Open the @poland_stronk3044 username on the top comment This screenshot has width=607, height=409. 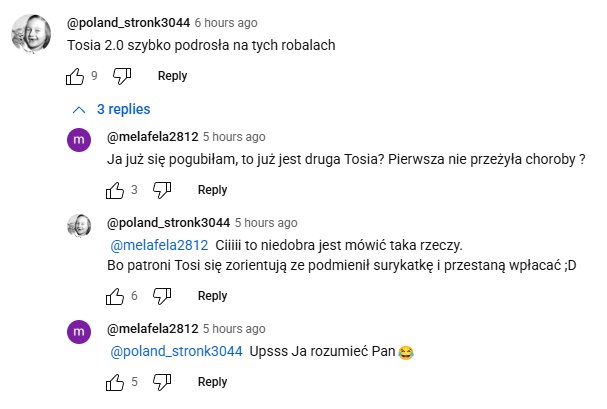click(128, 22)
